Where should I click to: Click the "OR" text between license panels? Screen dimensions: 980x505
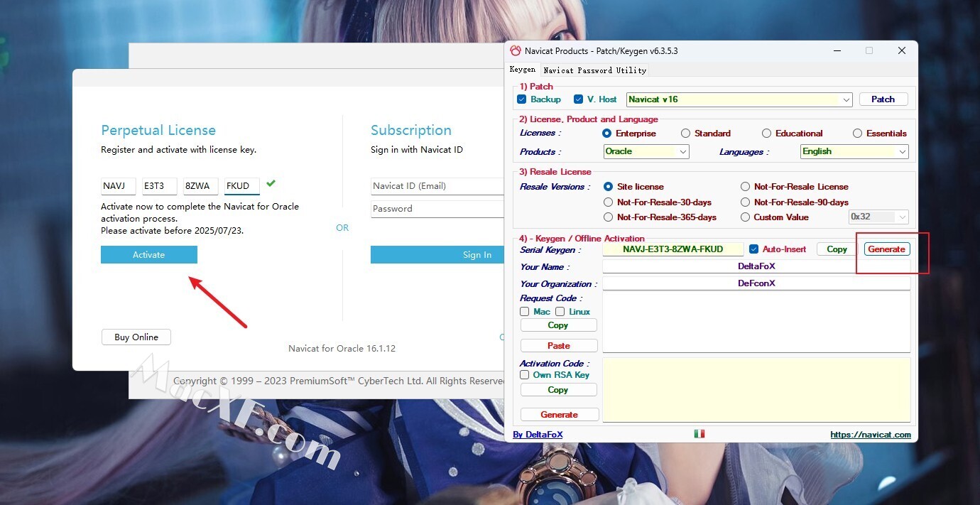(342, 228)
